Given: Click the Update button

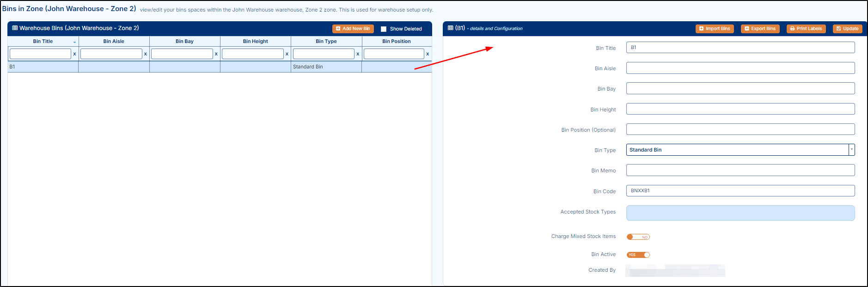Looking at the screenshot, I should [x=847, y=29].
